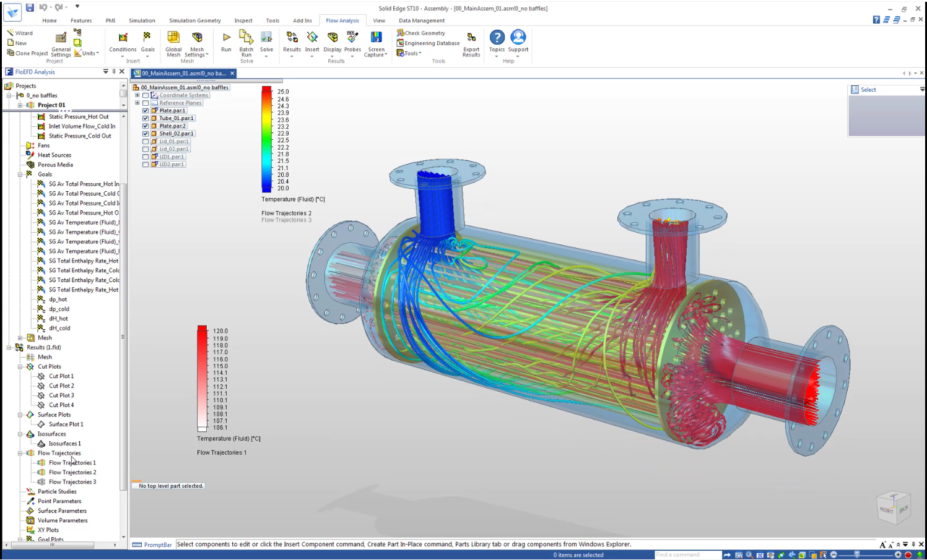
Task: Select Flow Trajectories 2 in tree
Action: point(72,473)
